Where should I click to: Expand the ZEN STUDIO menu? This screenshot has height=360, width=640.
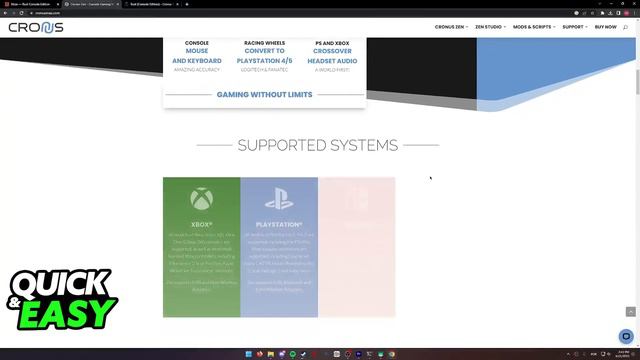pyautogui.click(x=490, y=27)
